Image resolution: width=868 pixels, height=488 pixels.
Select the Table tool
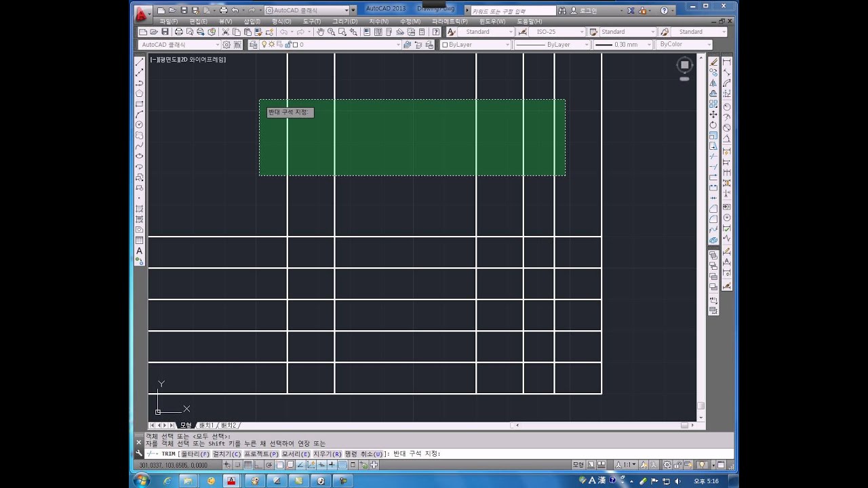[140, 240]
